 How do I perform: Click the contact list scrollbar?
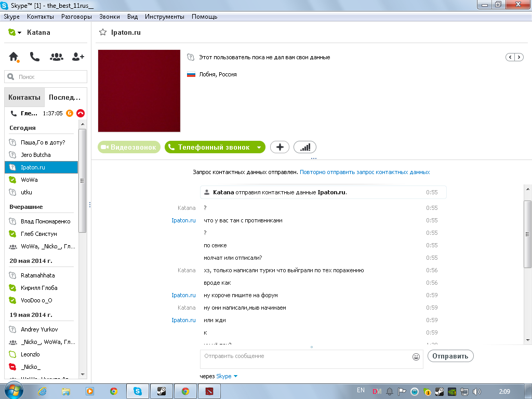pos(83,180)
